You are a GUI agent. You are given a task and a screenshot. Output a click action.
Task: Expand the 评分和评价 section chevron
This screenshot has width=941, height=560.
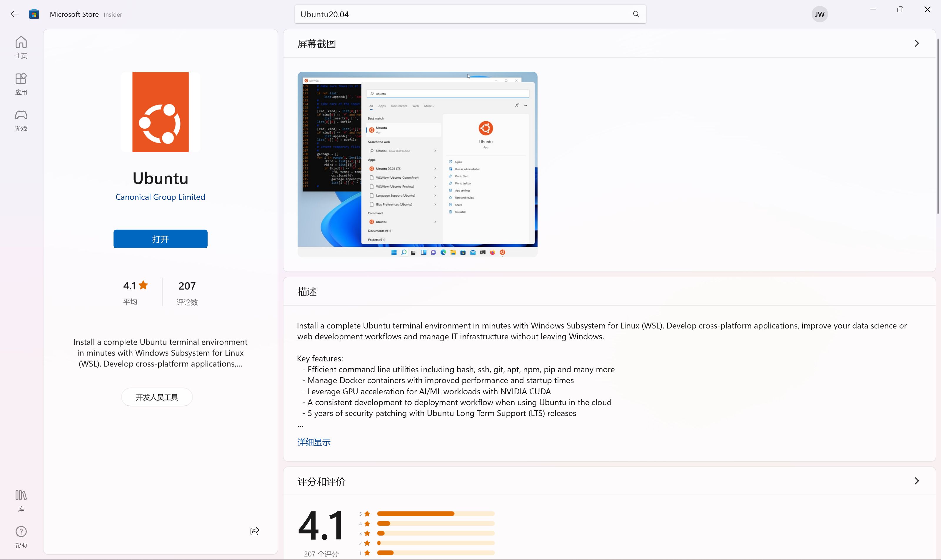point(917,481)
